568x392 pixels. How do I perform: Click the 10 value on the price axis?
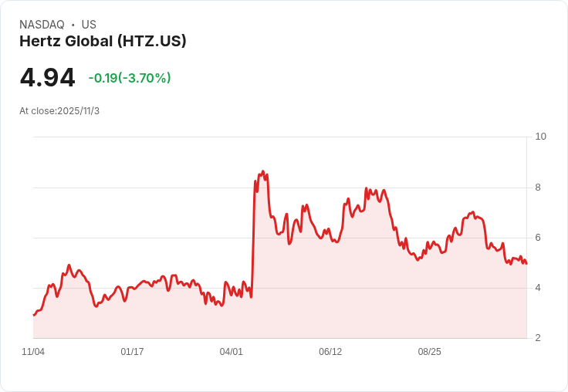(x=540, y=137)
